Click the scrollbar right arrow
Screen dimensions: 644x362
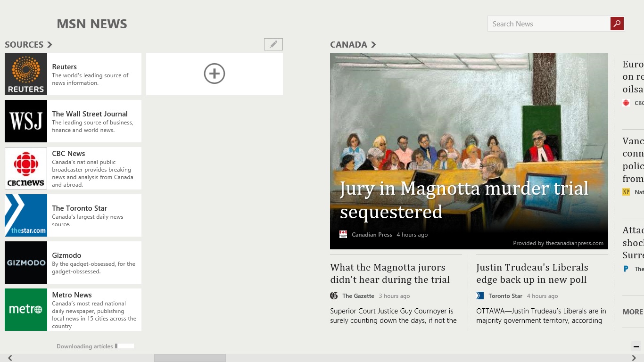pyautogui.click(x=634, y=358)
